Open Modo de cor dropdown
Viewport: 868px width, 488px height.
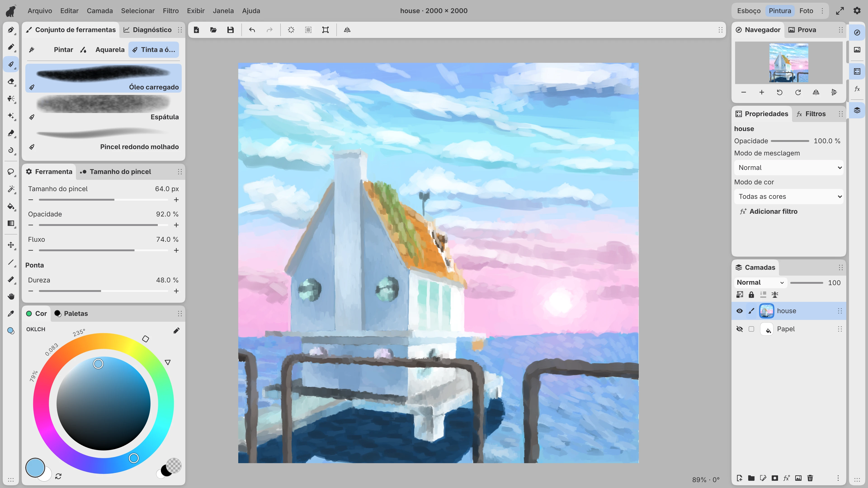point(789,197)
